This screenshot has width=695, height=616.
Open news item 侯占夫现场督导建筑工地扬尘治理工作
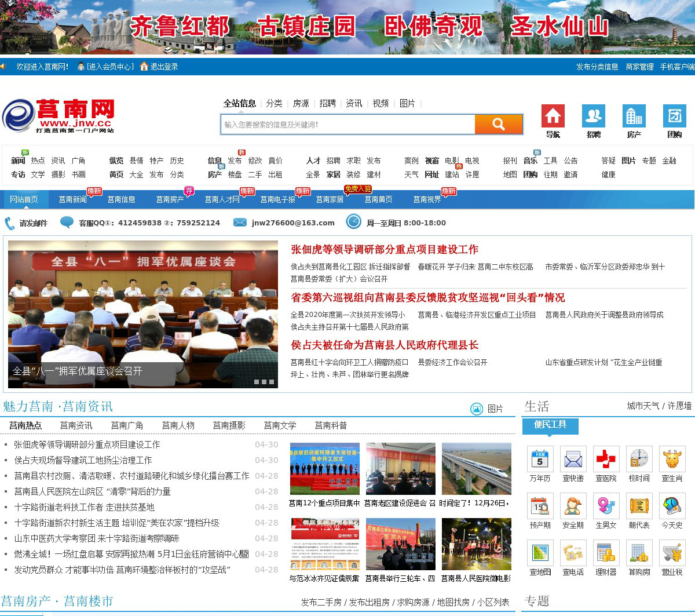[83, 460]
